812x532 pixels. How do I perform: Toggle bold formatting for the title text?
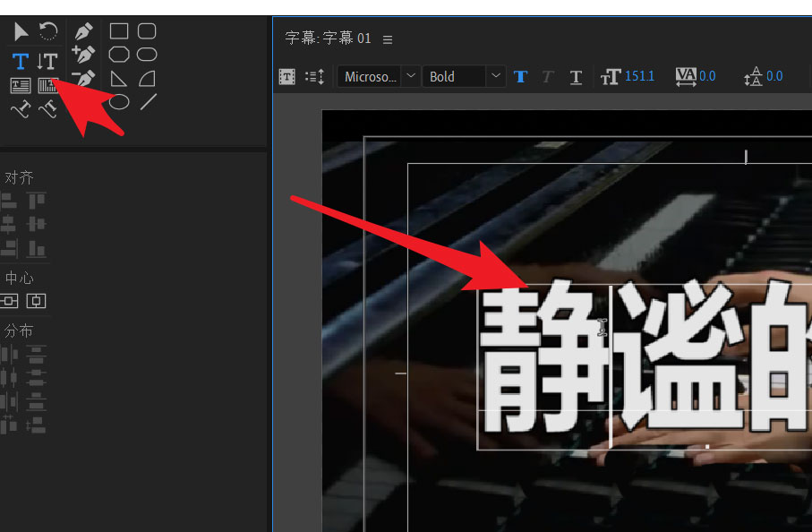click(520, 77)
